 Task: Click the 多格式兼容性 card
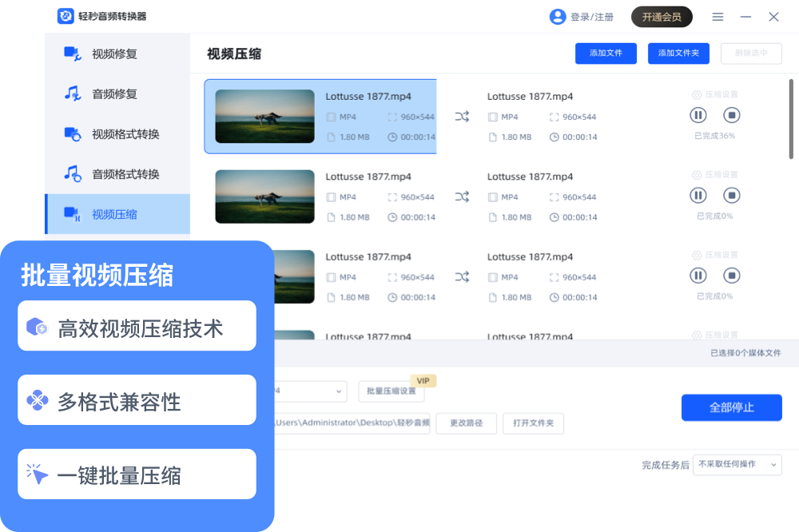137,400
